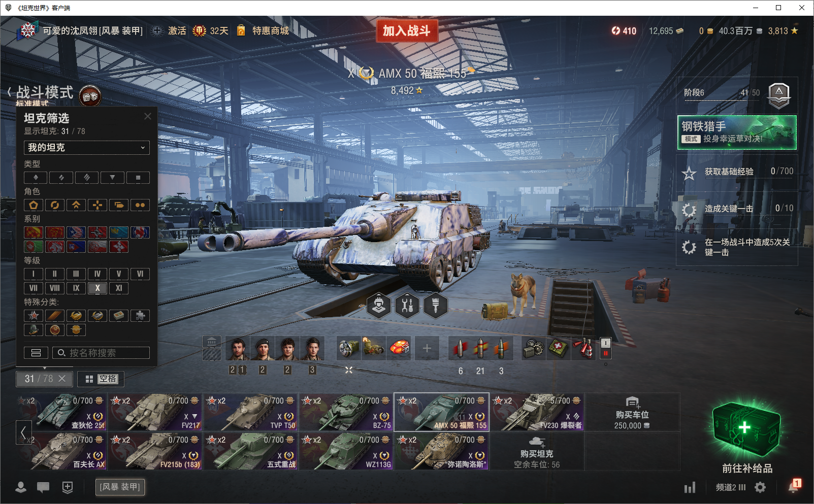Viewport: 814px width, 504px height.
Task: Toggle the premium star special category filter
Action: (34, 315)
